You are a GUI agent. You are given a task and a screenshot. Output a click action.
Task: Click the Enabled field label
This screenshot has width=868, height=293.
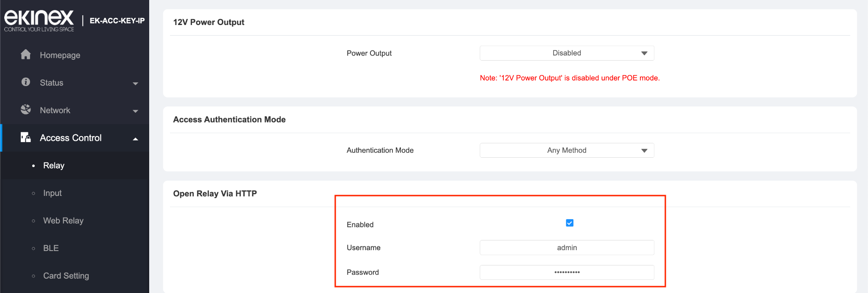tap(360, 225)
